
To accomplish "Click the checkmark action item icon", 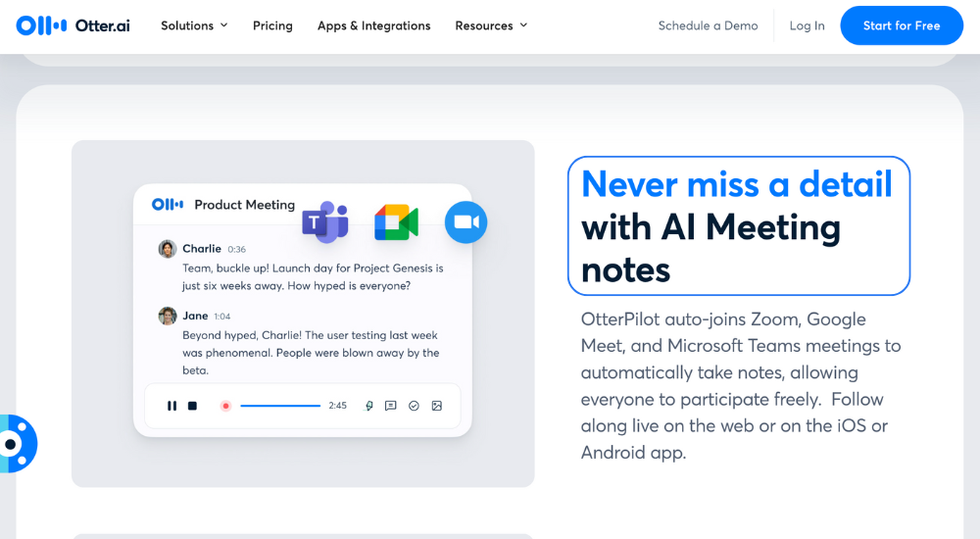I will pos(414,406).
